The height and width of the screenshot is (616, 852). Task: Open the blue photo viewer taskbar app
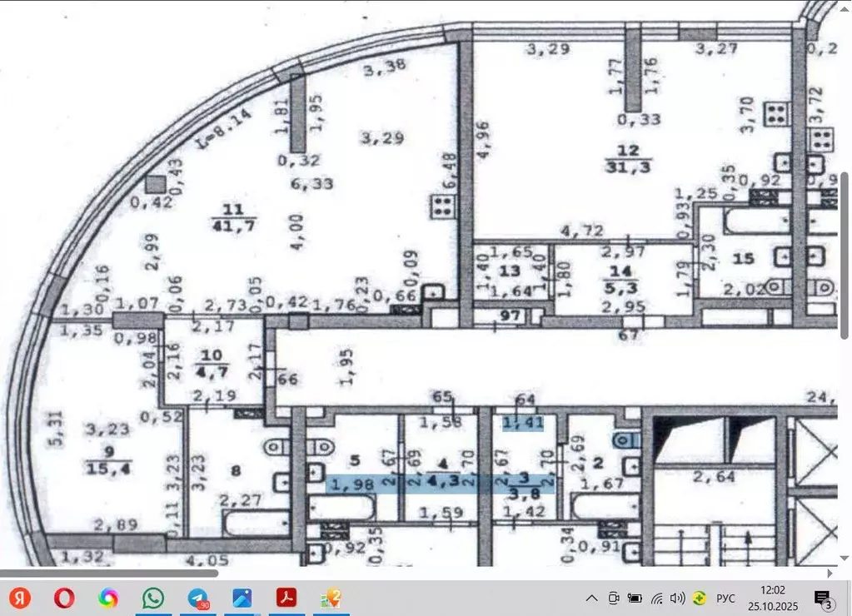pyautogui.click(x=242, y=598)
